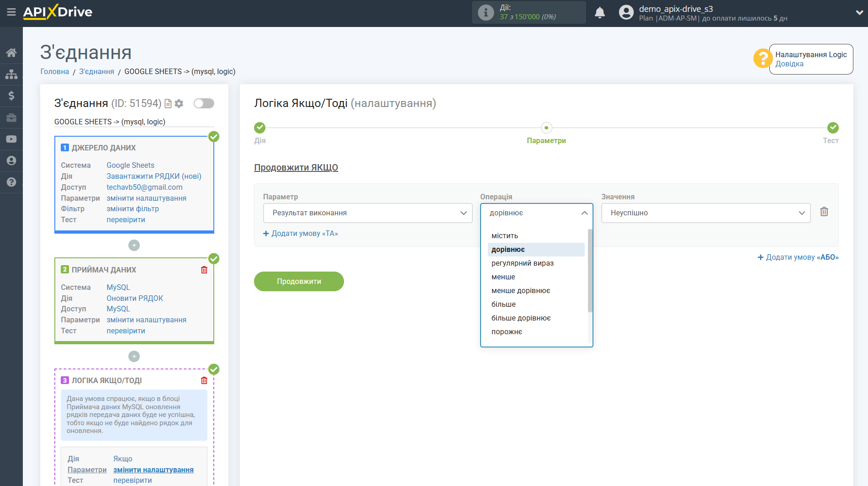Image resolution: width=868 pixels, height=486 pixels.
Task: Click the MySQL access link in receiver
Action: 118,309
